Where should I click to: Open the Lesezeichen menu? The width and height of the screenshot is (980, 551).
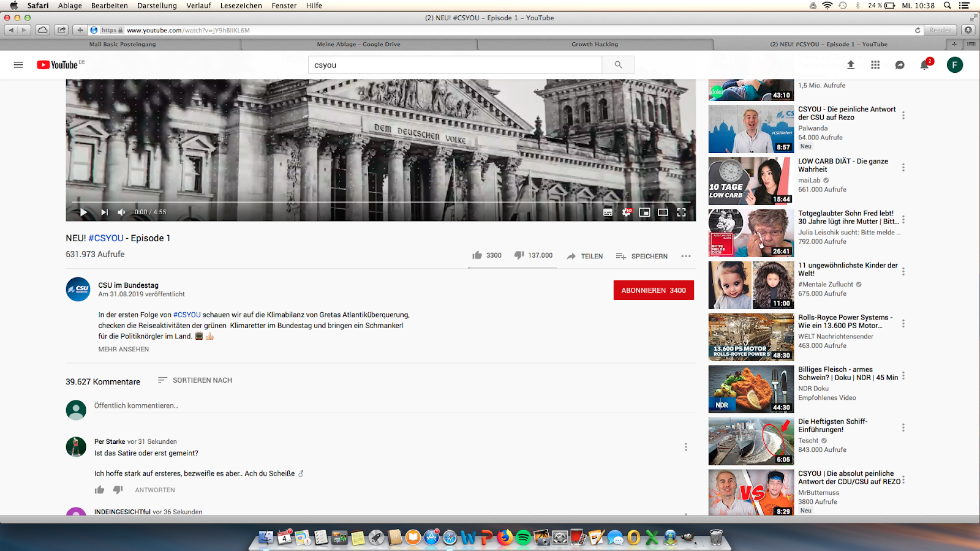click(x=241, y=6)
